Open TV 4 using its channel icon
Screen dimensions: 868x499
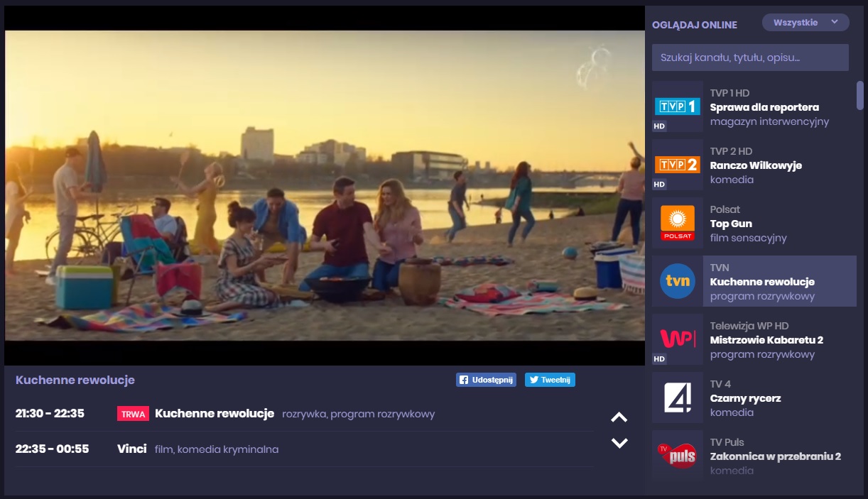click(677, 397)
